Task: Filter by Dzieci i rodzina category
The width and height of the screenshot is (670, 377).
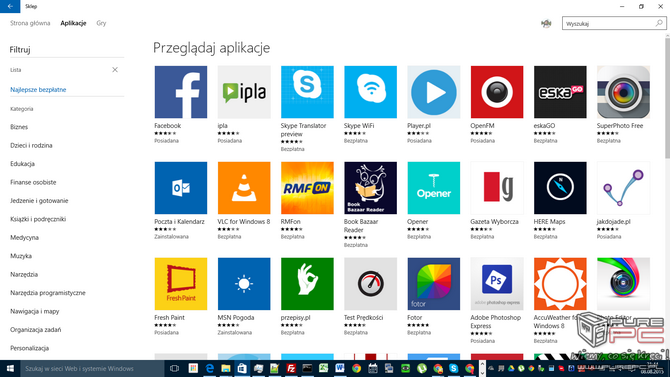Action: (x=31, y=145)
